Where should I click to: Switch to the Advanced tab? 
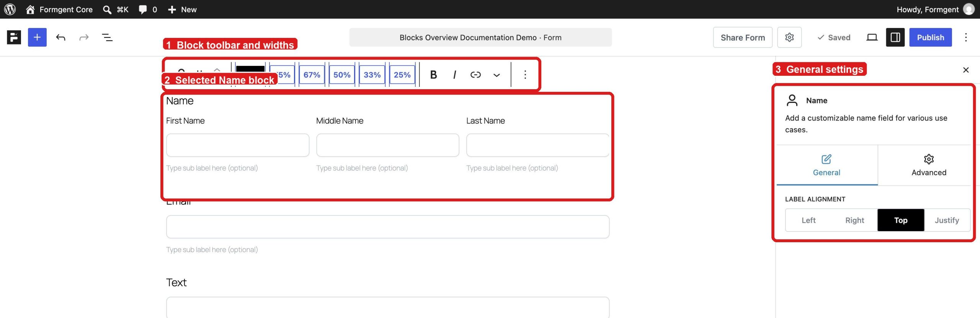(929, 165)
